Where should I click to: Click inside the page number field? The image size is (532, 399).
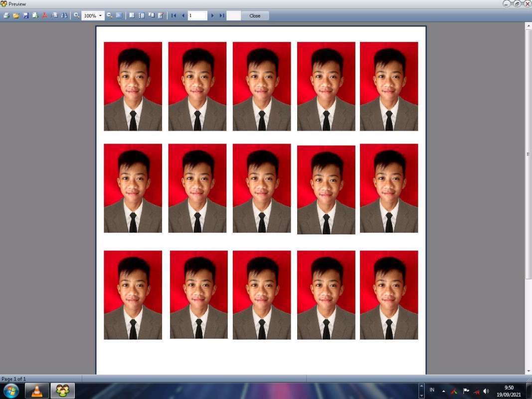click(196, 15)
